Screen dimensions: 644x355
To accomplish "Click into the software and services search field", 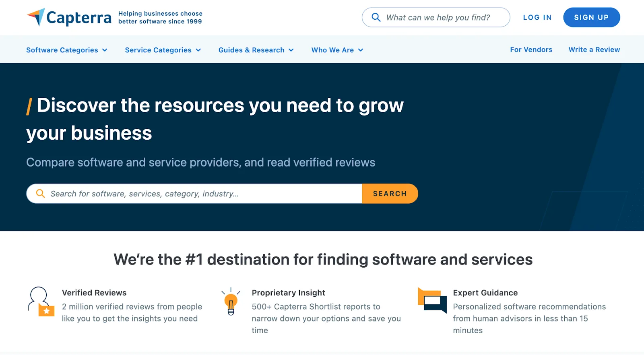I will 201,194.
